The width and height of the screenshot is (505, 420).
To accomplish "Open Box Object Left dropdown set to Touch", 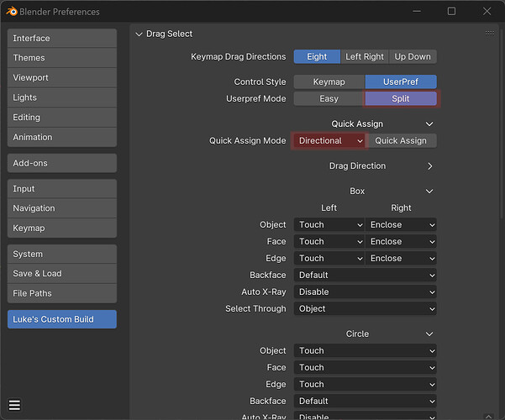I will pyautogui.click(x=329, y=225).
